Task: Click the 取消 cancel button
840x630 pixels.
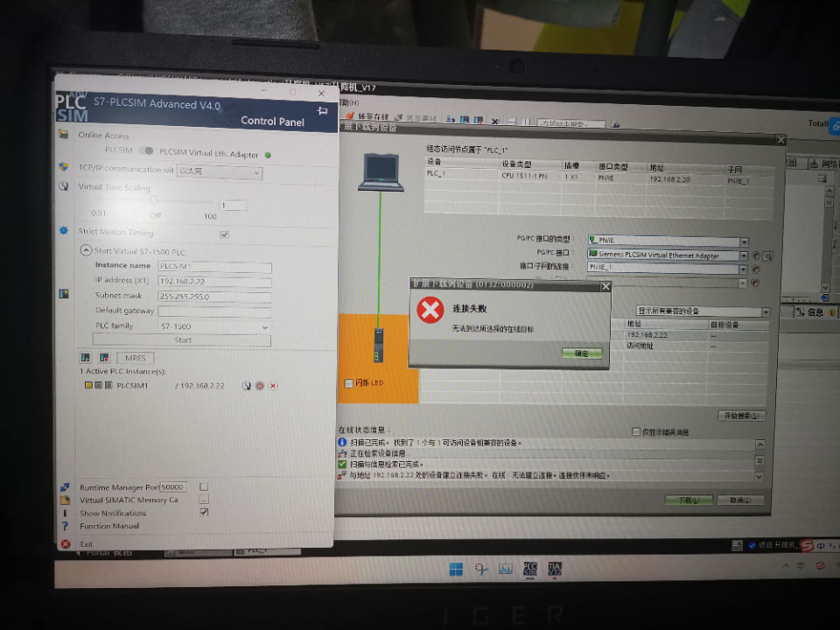Action: coord(740,500)
